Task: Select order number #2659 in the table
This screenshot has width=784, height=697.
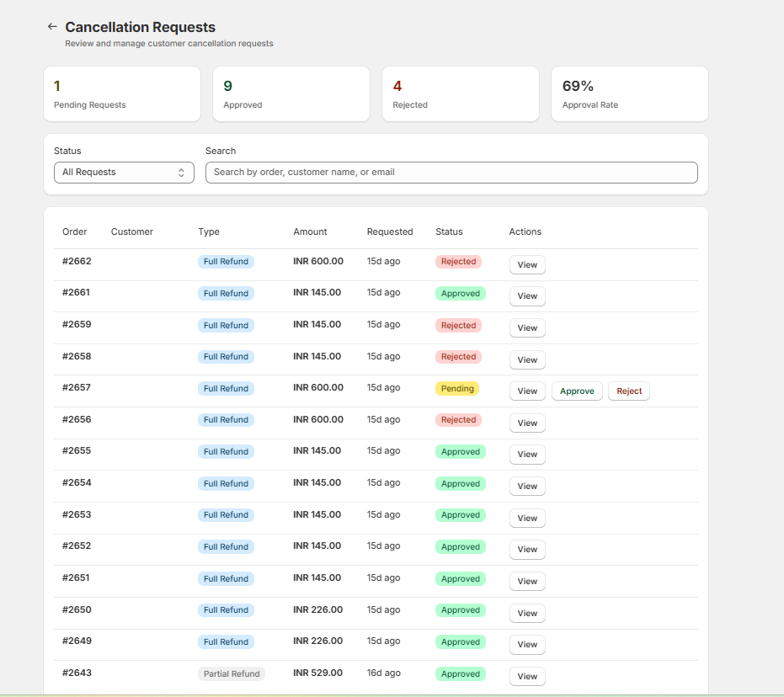Action: 77,324
